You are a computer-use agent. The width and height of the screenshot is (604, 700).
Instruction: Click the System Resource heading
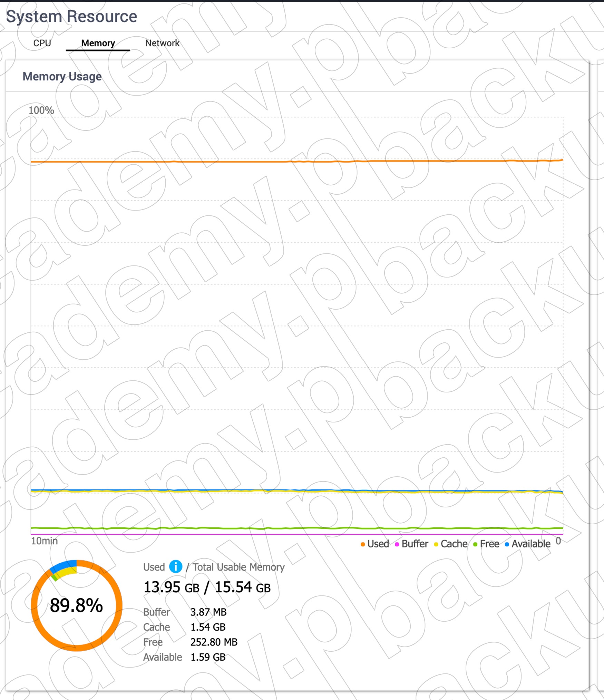click(71, 16)
